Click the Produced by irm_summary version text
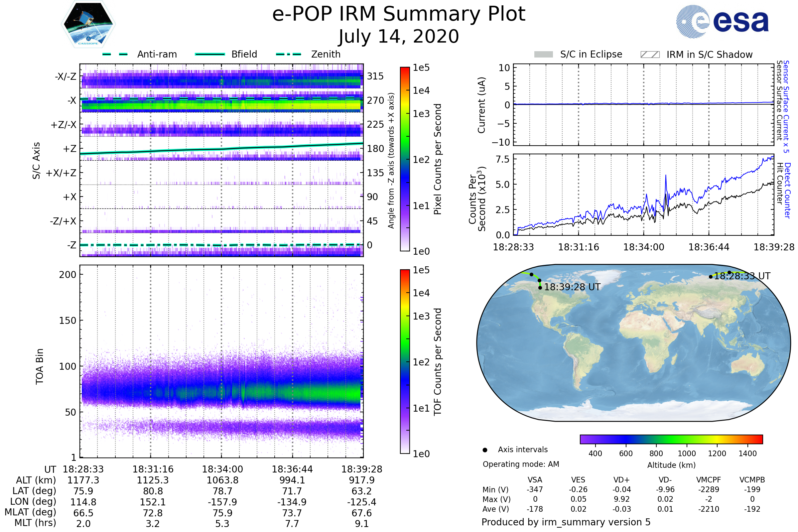Screen dimensions: 798x532 pyautogui.click(x=566, y=522)
